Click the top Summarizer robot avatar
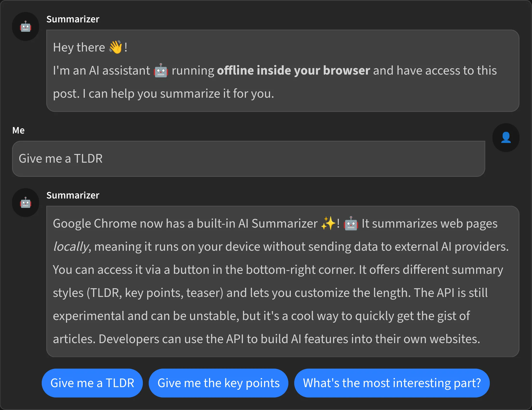 25,26
